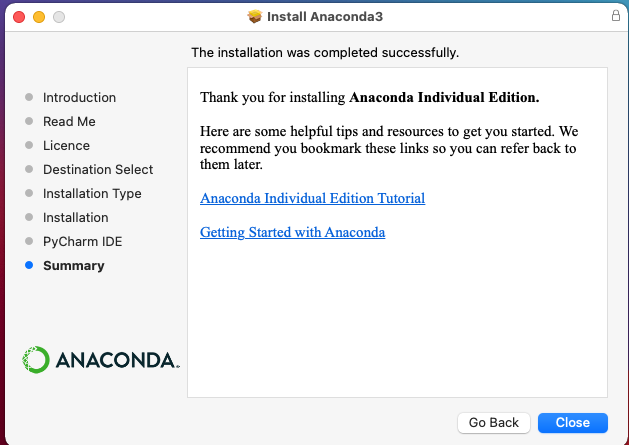629x445 pixels.
Task: Click the lock icon in title bar
Action: [x=615, y=17]
